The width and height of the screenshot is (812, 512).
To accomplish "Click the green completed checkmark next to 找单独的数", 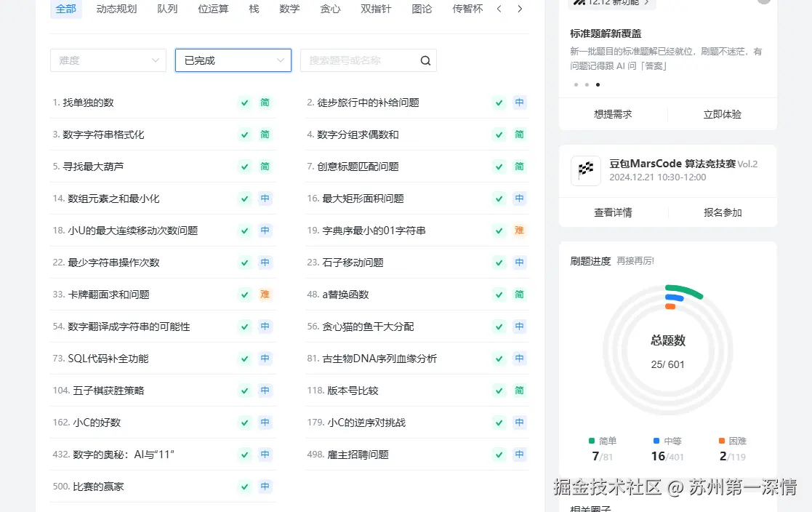I will [245, 103].
